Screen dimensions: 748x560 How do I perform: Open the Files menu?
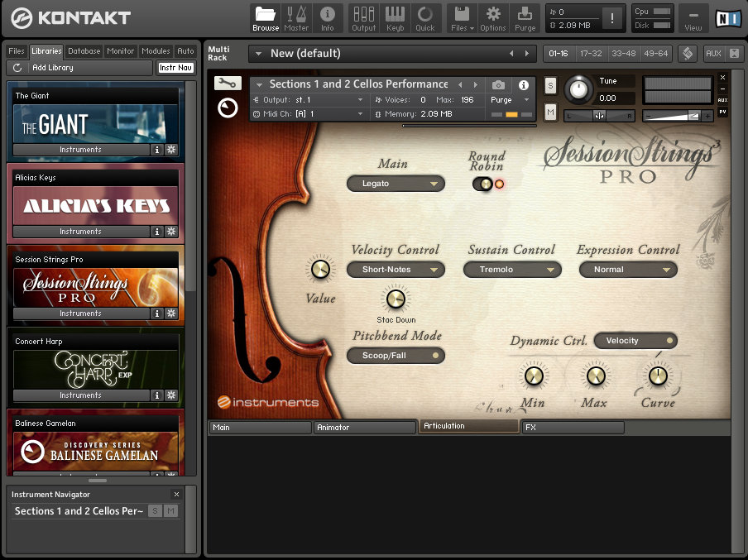click(x=463, y=18)
